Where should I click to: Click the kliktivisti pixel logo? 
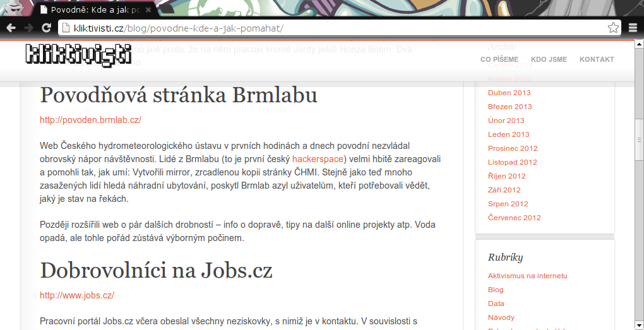pyautogui.click(x=78, y=56)
